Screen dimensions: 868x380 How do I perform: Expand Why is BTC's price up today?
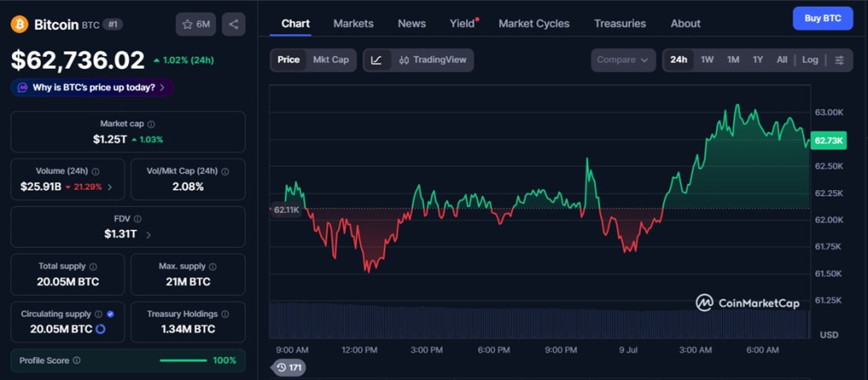tap(92, 87)
